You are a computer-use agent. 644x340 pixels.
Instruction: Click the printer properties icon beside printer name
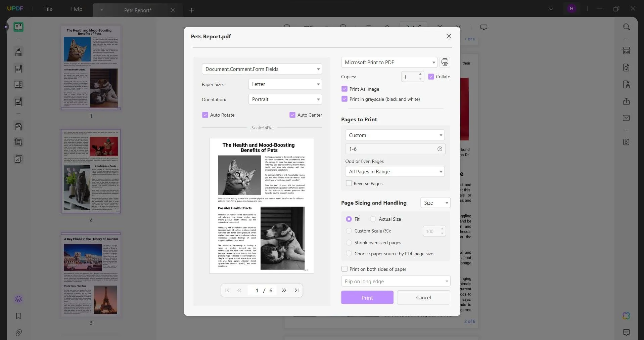(x=445, y=62)
